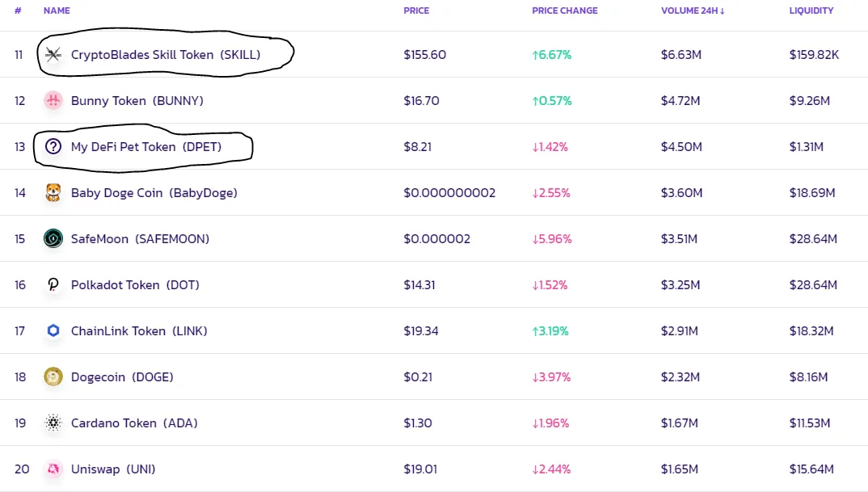Click the Cardano Token logo icon
The image size is (868, 492).
[53, 423]
